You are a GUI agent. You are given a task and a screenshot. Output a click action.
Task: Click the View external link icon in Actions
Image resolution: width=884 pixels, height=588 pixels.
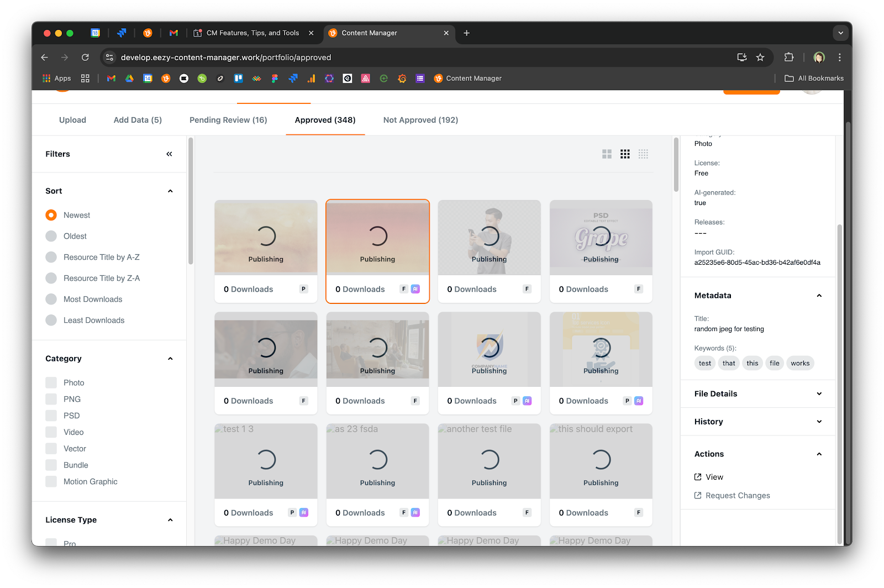[698, 477]
